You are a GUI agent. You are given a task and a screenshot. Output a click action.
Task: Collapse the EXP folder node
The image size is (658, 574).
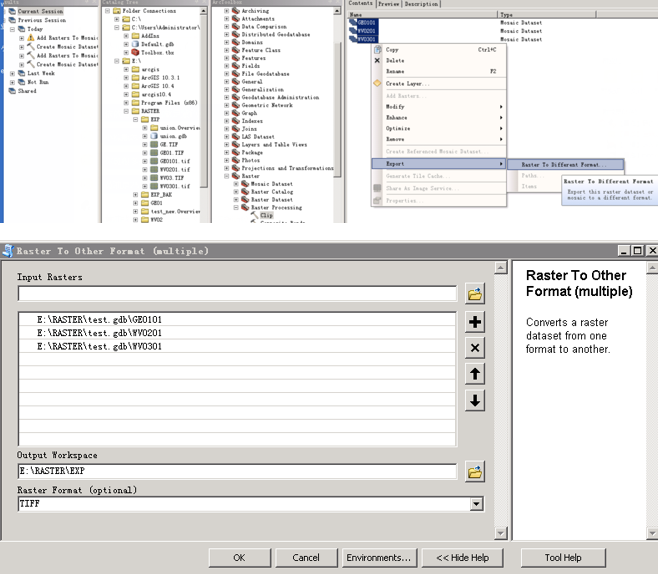coord(135,120)
